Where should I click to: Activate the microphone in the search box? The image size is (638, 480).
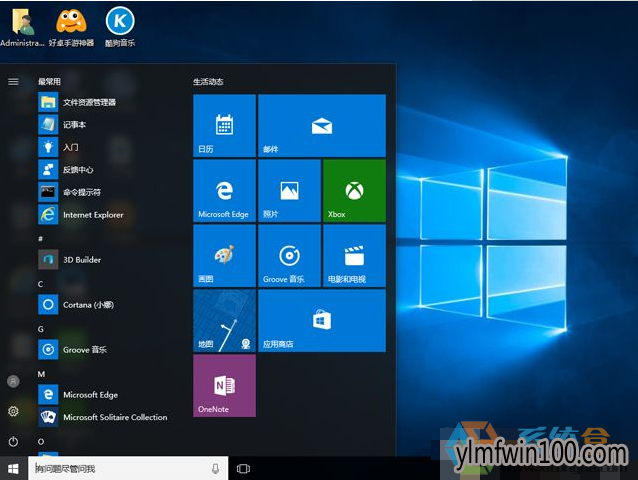click(215, 469)
